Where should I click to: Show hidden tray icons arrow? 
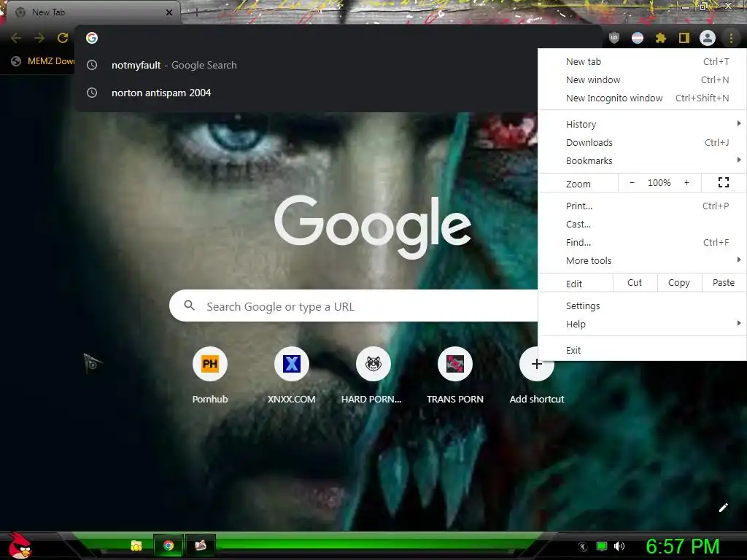click(582, 547)
